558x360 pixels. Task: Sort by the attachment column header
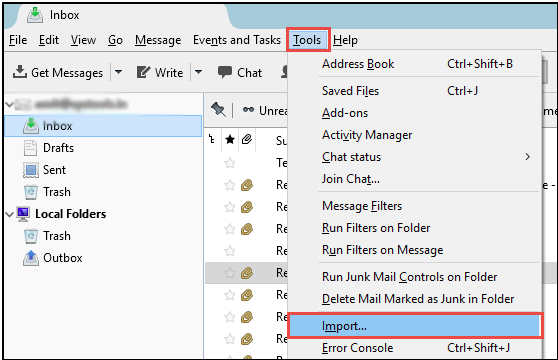247,139
